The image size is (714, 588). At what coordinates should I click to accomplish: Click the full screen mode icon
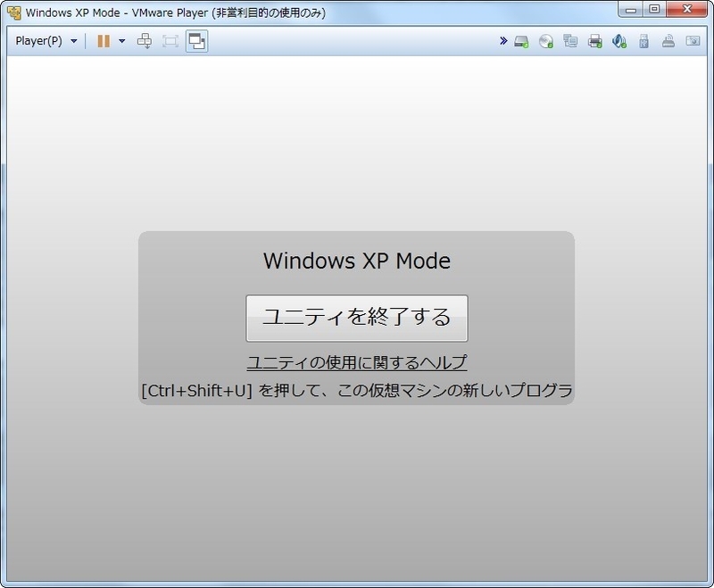pyautogui.click(x=170, y=41)
